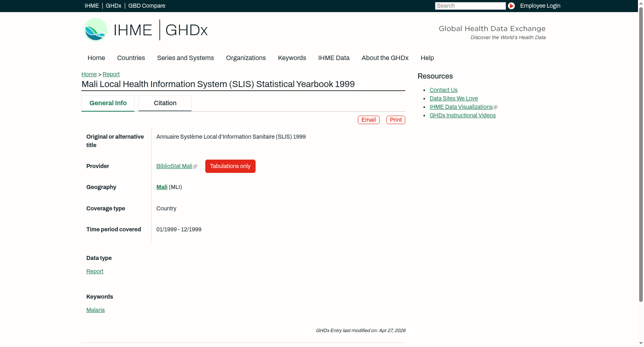This screenshot has width=644, height=347.
Task: Open the GHDx link in top bar
Action: coord(114,6)
